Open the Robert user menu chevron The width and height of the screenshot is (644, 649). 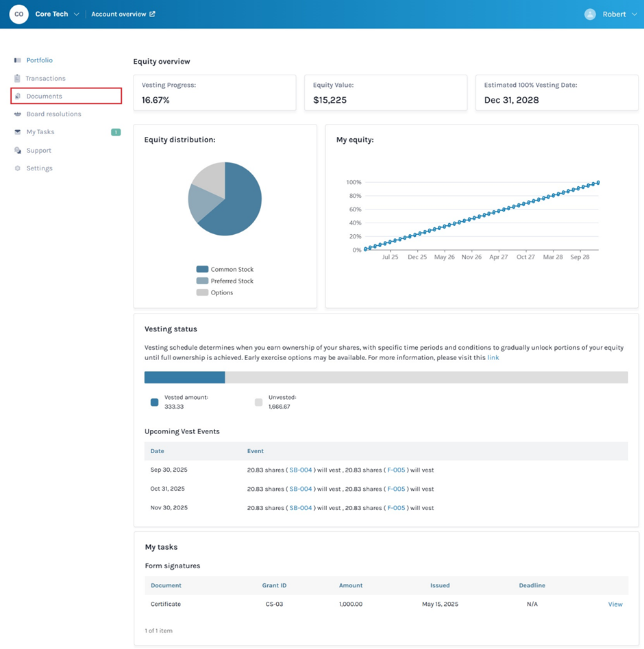point(634,14)
